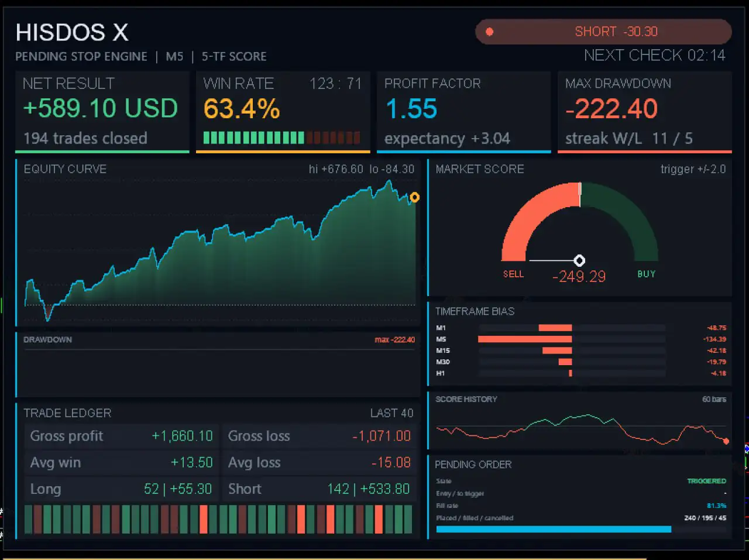Click the TRIGGERED pending order state
This screenshot has height=560, width=749.
tap(706, 481)
